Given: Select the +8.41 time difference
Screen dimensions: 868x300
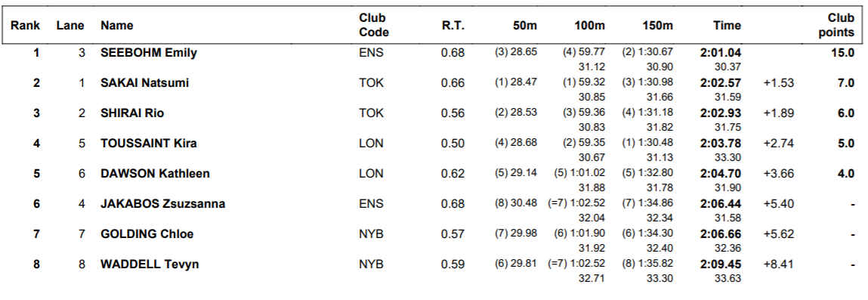Looking at the screenshot, I should (778, 264).
